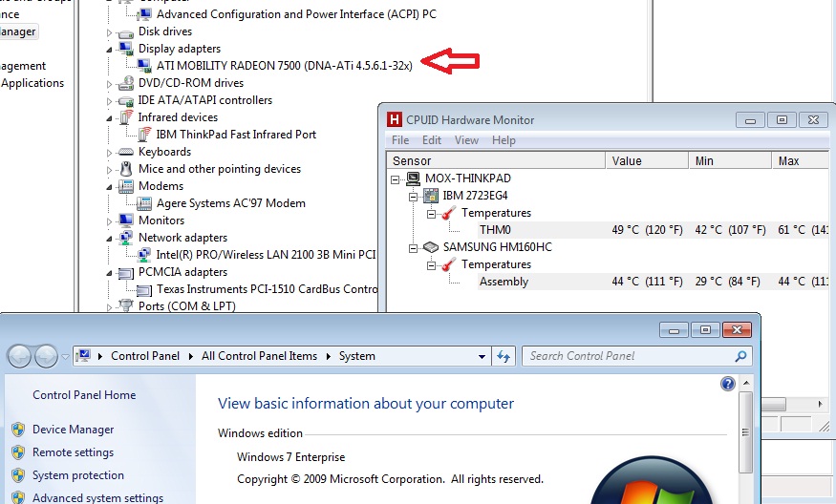
Task: Click the IBM ThinkPad Fast Infrared Port icon
Action: click(144, 135)
